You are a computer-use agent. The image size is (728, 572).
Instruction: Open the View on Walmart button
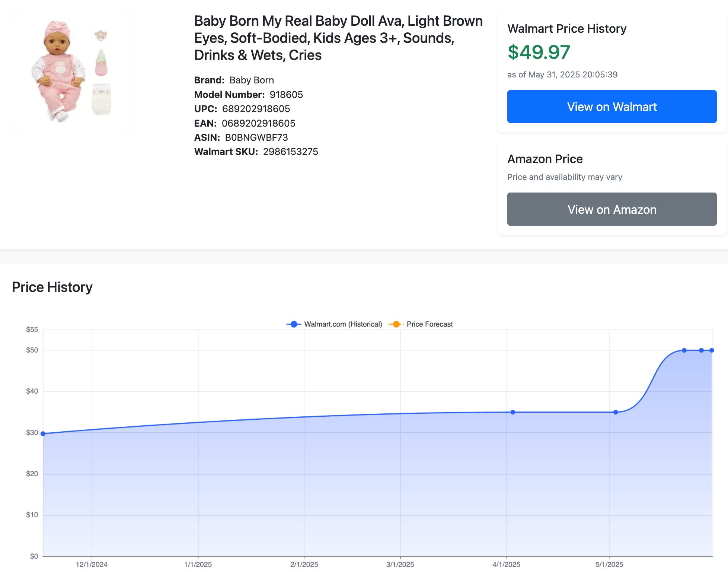pyautogui.click(x=612, y=107)
